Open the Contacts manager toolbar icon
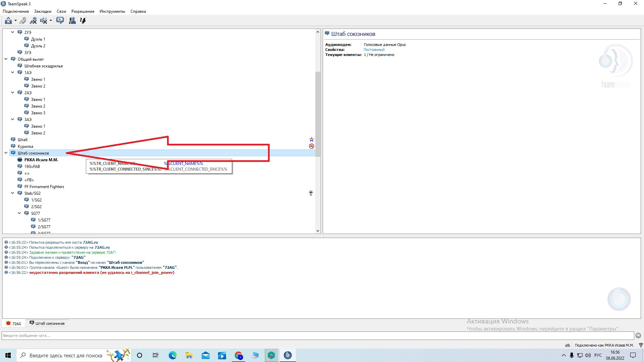Image resolution: width=644 pixels, height=362 pixels. 72,21
